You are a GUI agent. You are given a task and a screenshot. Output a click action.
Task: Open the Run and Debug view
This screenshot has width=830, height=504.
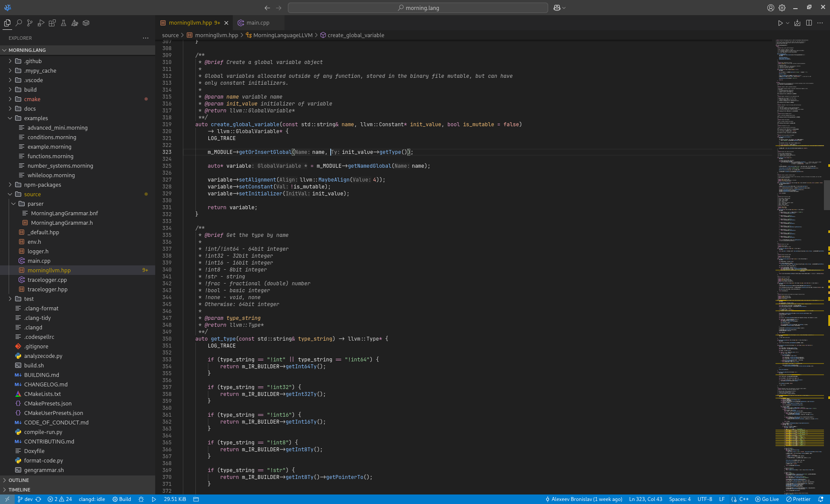coord(41,23)
